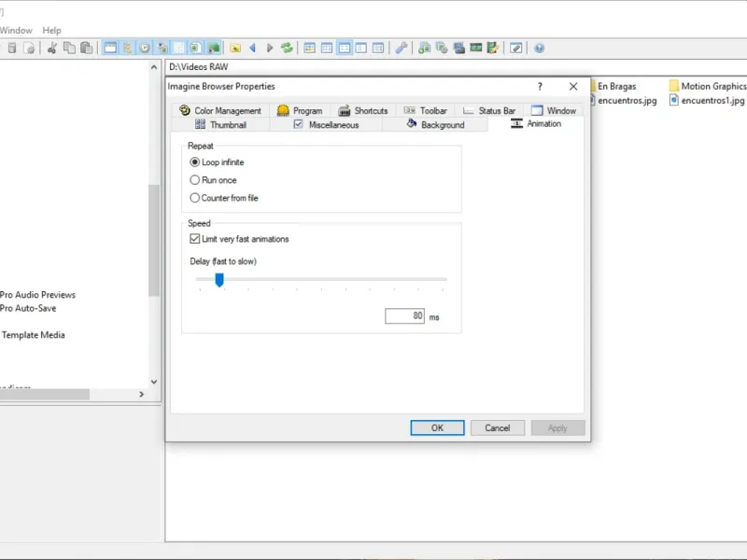Click the Copy icon in toolbar
The height and width of the screenshot is (560, 747).
click(x=69, y=49)
